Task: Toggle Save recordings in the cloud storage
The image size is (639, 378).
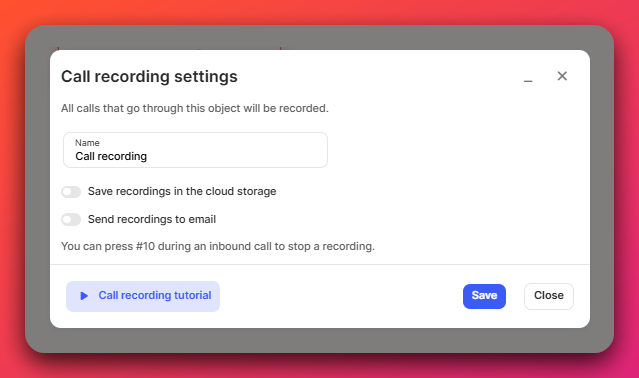Action: (71, 192)
